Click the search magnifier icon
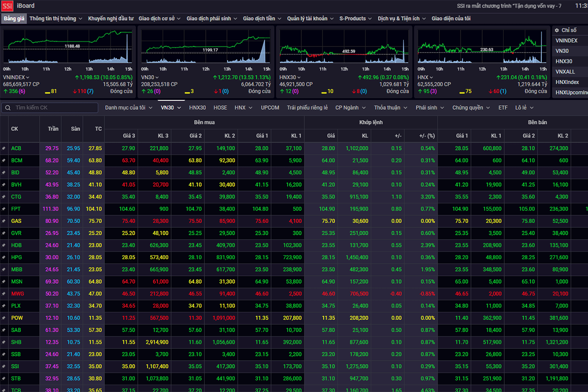 tap(8, 108)
